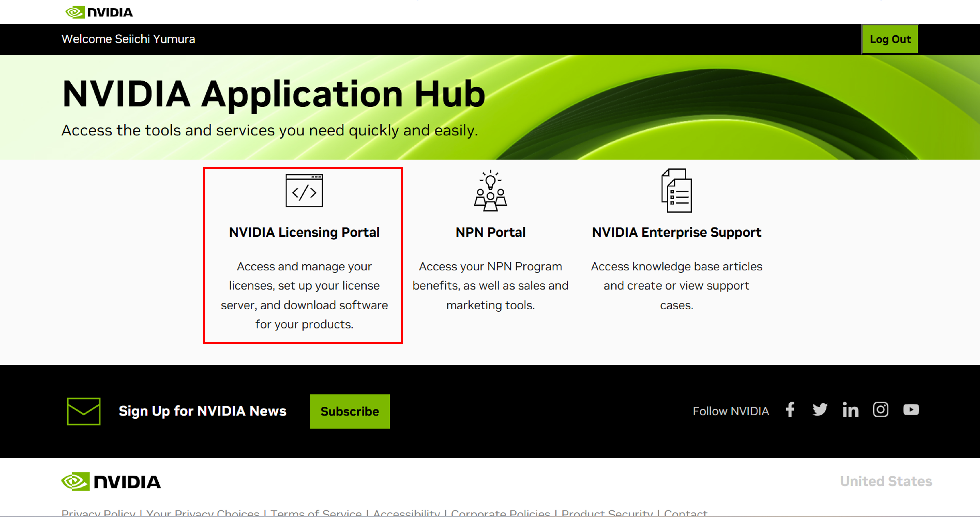Image resolution: width=980 pixels, height=517 pixels.
Task: Click the NVIDIA logo in the footer
Action: tap(111, 482)
